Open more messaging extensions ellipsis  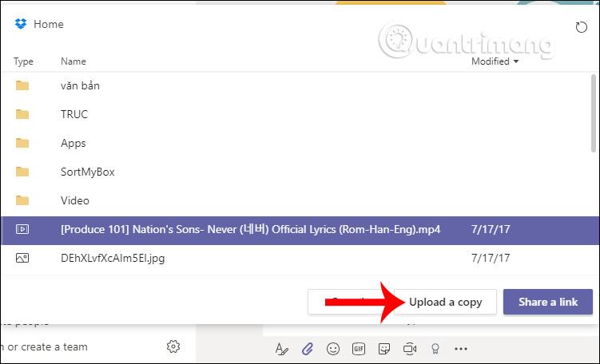[461, 349]
